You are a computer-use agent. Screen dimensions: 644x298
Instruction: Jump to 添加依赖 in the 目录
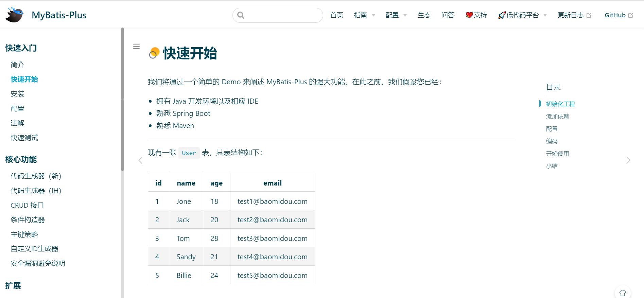pos(558,117)
